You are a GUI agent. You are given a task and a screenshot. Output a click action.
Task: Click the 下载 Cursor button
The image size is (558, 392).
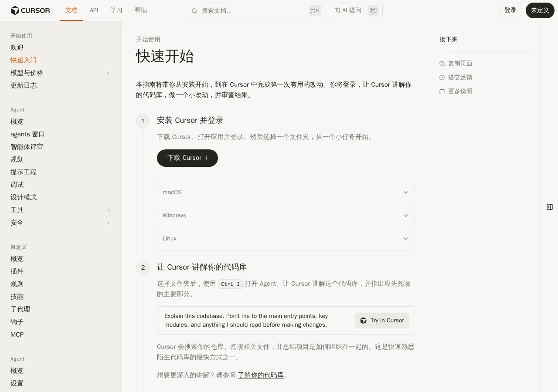click(187, 158)
